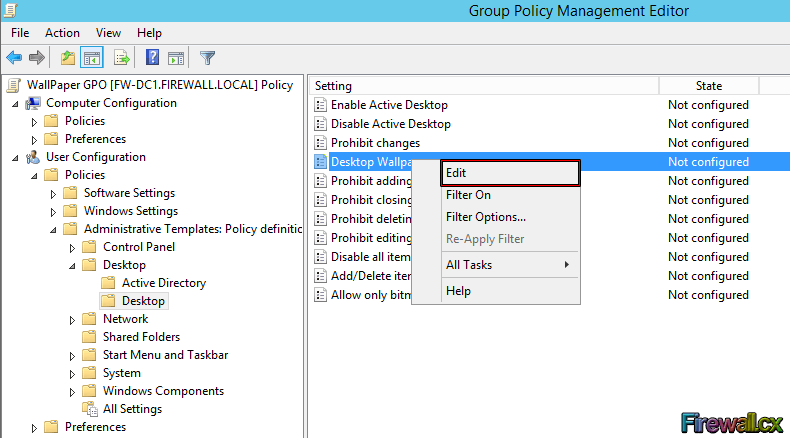Select the Shared Folders tree item
Image resolution: width=790 pixels, height=438 pixels.
pos(142,337)
